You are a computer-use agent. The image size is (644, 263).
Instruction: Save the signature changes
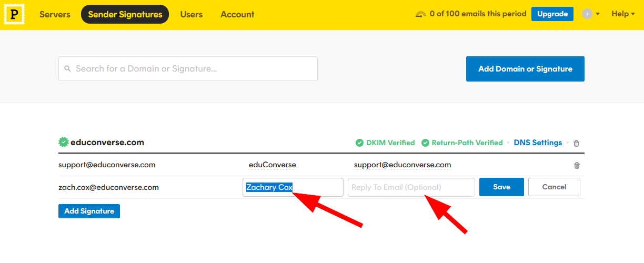[x=501, y=187]
